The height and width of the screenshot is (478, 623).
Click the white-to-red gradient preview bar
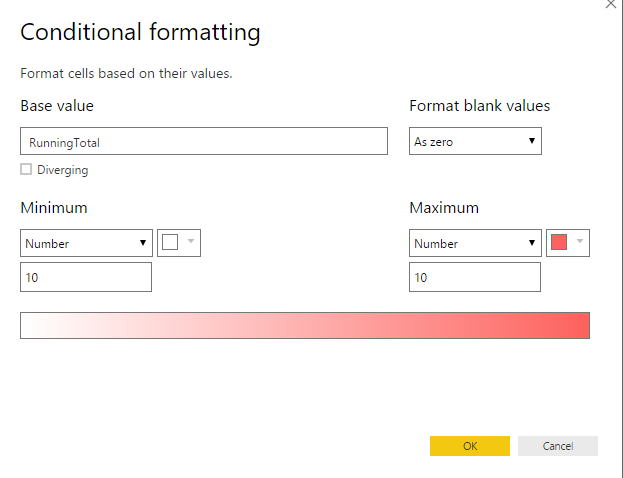click(x=305, y=325)
